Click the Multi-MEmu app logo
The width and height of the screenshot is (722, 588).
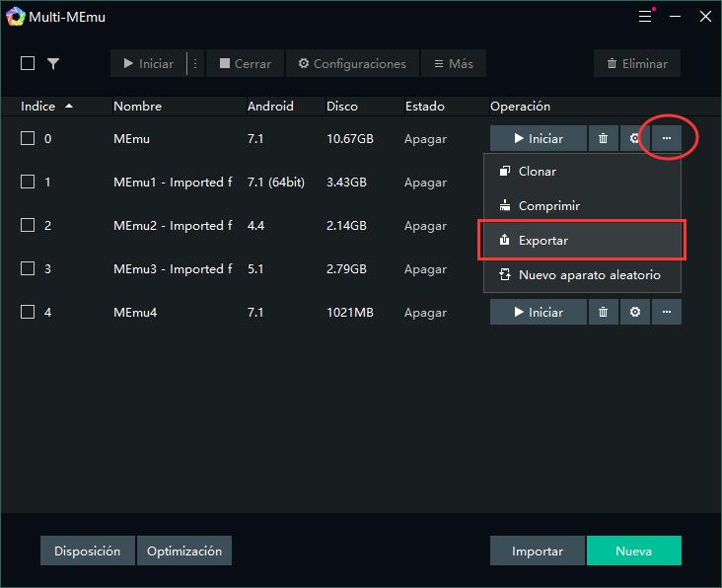click(15, 16)
